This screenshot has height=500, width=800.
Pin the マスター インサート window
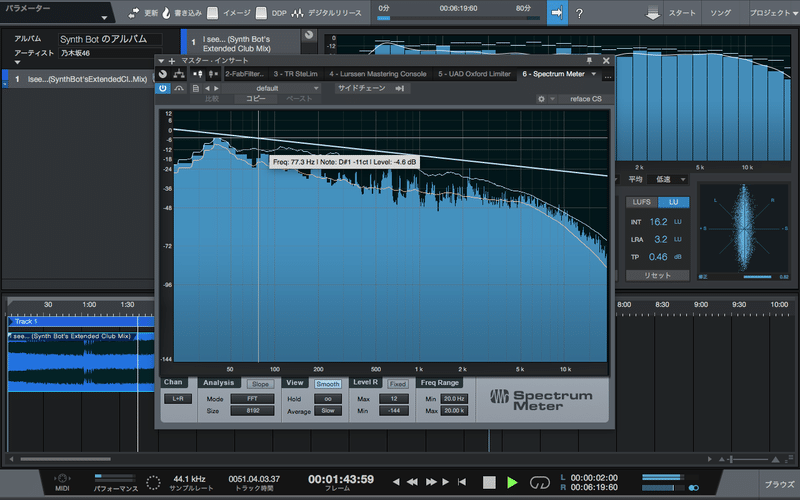(x=589, y=61)
